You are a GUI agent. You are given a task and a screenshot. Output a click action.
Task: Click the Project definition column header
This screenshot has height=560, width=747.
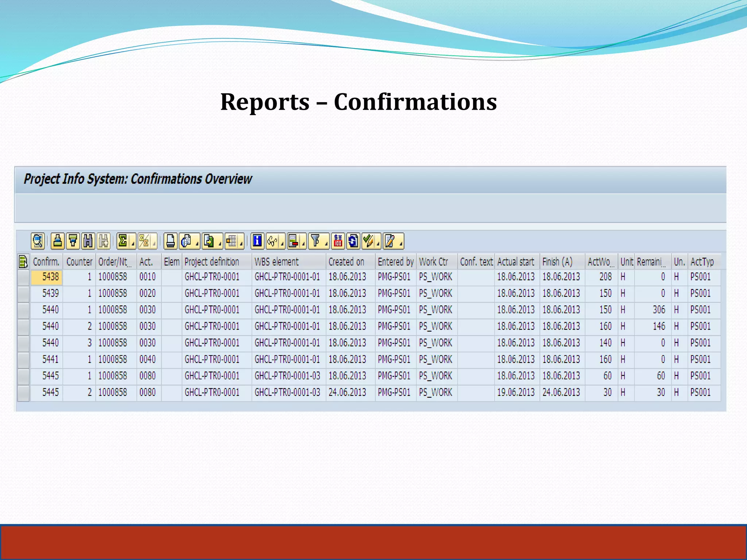(x=217, y=261)
